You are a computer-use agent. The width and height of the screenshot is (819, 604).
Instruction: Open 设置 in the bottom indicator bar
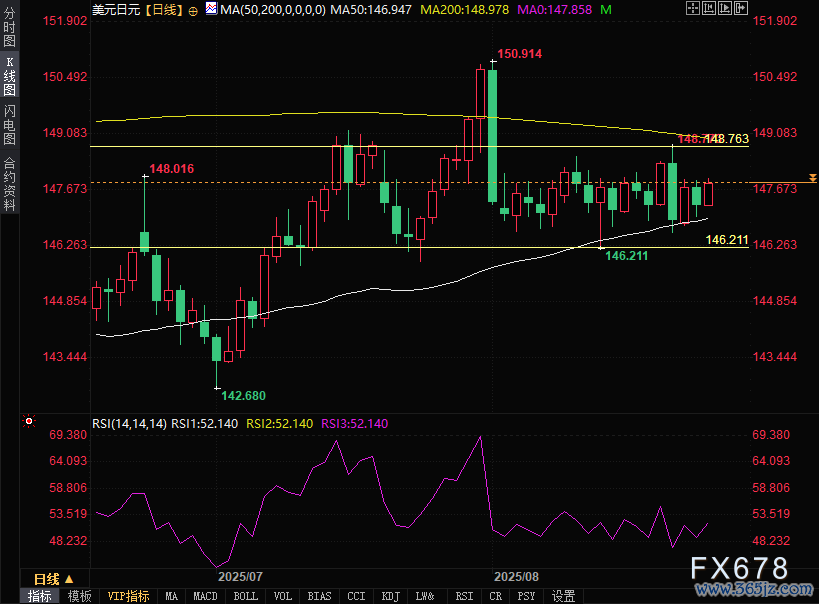564,596
